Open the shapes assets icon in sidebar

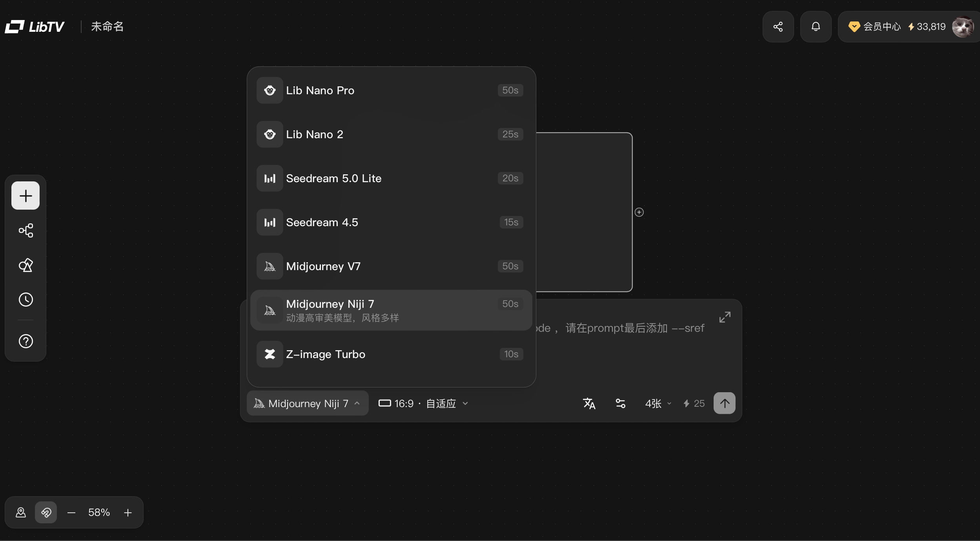[26, 265]
